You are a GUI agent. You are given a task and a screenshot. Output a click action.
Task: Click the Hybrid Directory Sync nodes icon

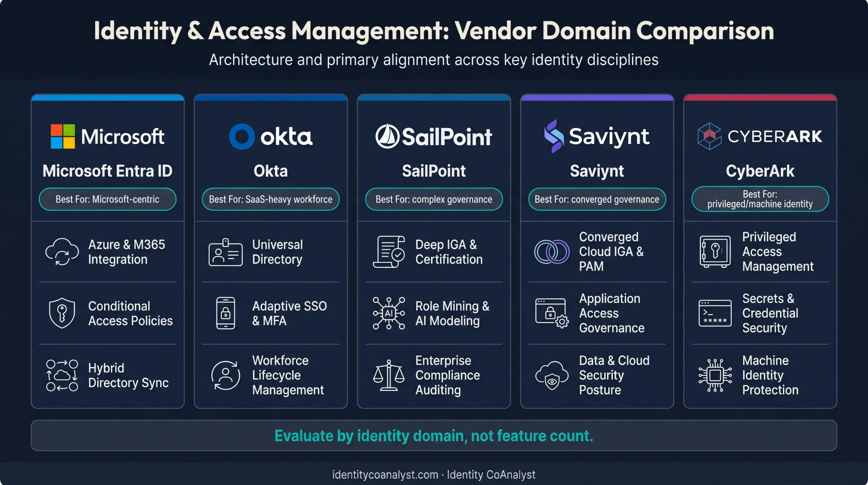coord(62,375)
